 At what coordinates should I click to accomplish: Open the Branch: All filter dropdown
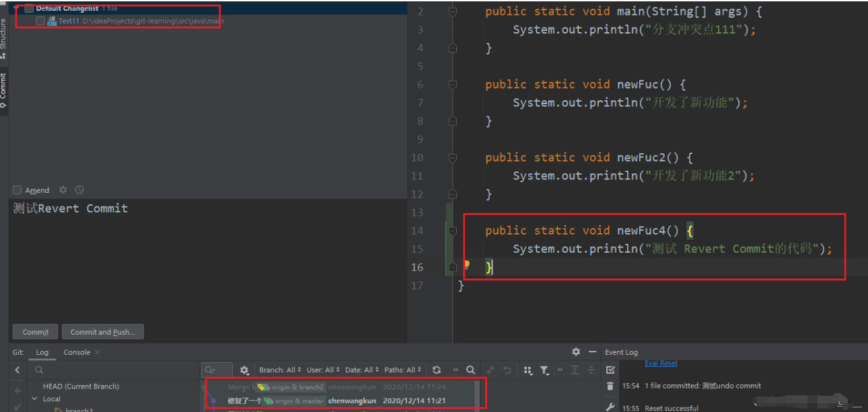pos(280,370)
